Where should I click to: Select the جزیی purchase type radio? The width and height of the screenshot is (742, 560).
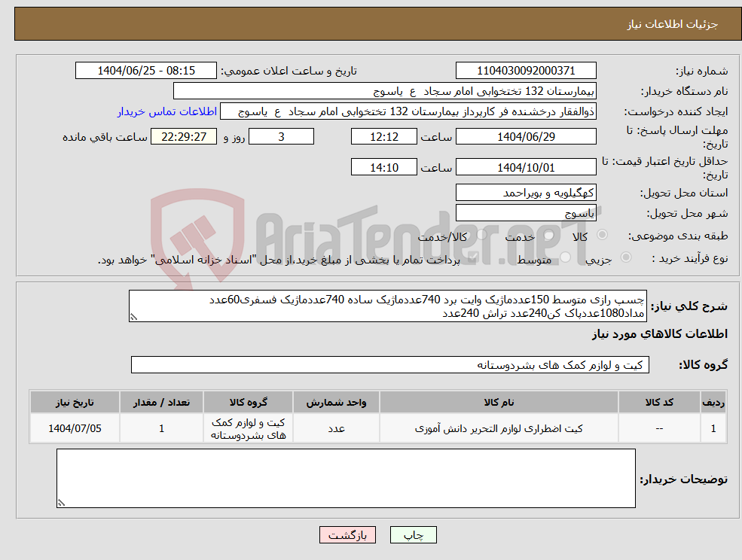click(x=627, y=256)
